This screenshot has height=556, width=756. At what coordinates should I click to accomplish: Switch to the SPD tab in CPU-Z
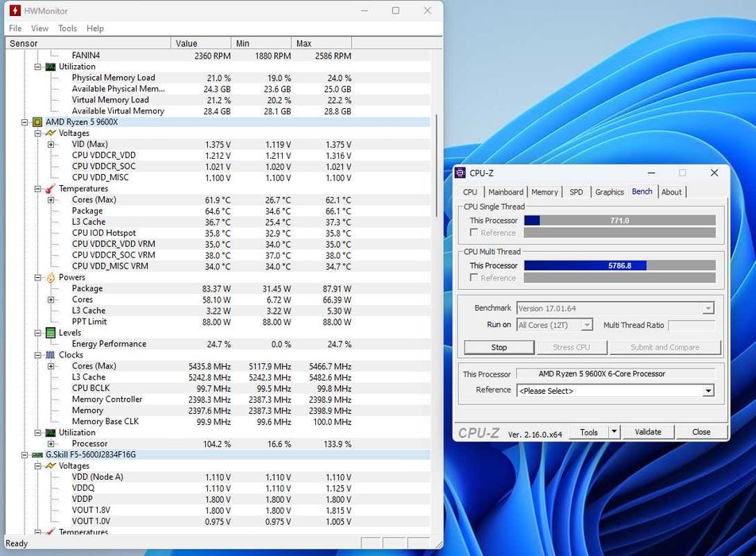pos(577,192)
